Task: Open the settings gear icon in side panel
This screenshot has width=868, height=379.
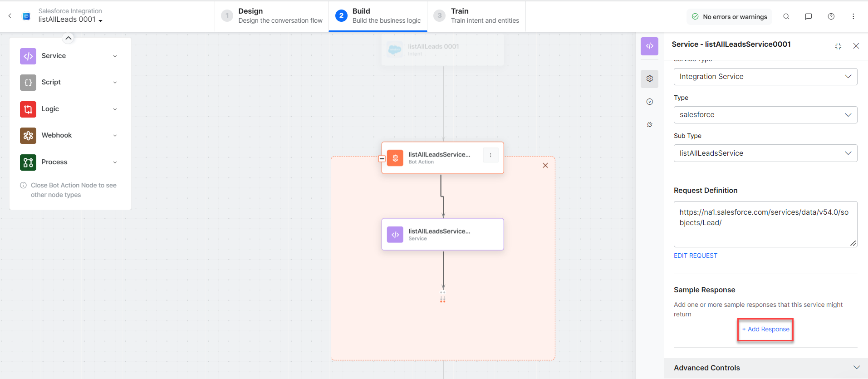Action: click(x=649, y=79)
